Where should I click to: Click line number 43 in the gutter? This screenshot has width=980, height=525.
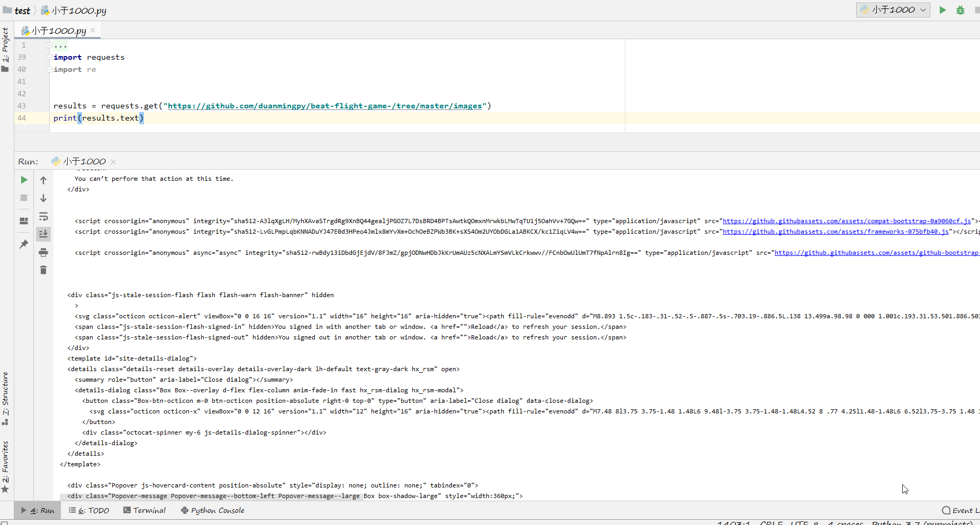pos(22,106)
